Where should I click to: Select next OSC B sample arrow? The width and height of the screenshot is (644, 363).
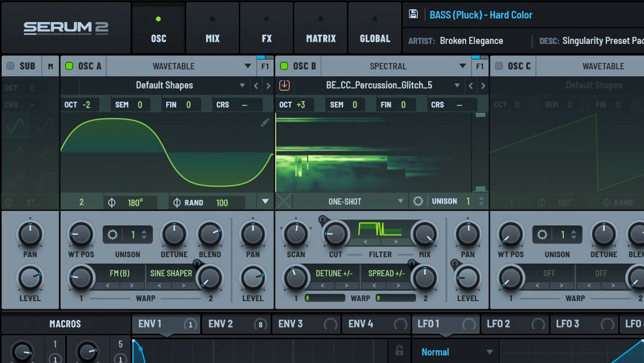coord(483,86)
